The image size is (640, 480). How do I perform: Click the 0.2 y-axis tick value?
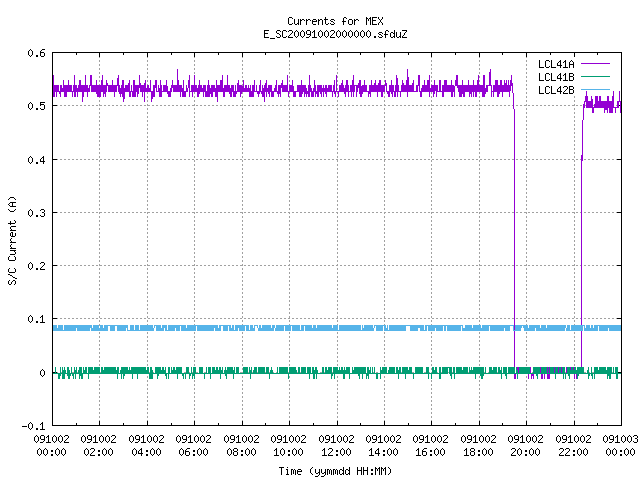click(36, 266)
